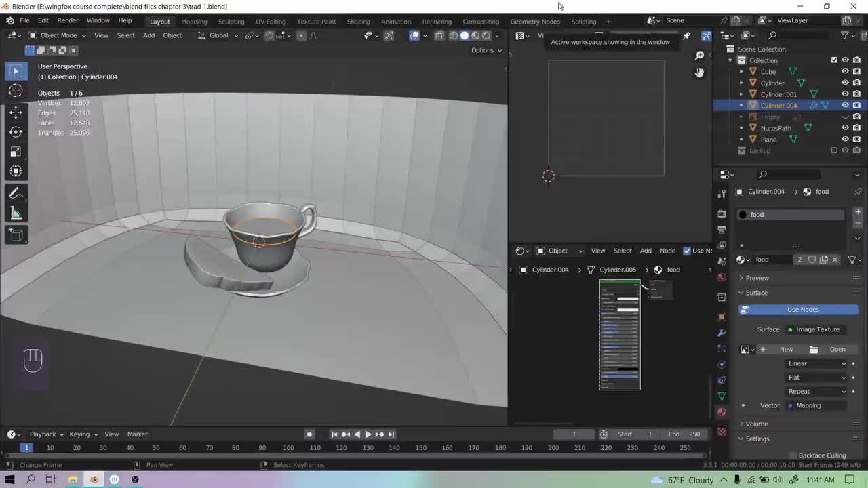Select the Cursor tool in the toolbar
Screen dimensions: 868x488
pyautogui.click(x=16, y=91)
